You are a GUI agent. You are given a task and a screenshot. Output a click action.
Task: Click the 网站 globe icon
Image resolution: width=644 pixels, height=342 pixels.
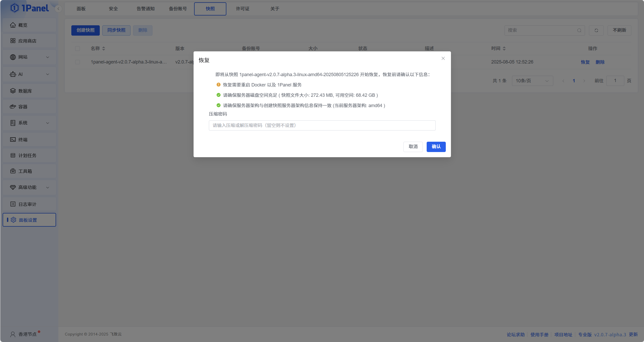point(13,57)
